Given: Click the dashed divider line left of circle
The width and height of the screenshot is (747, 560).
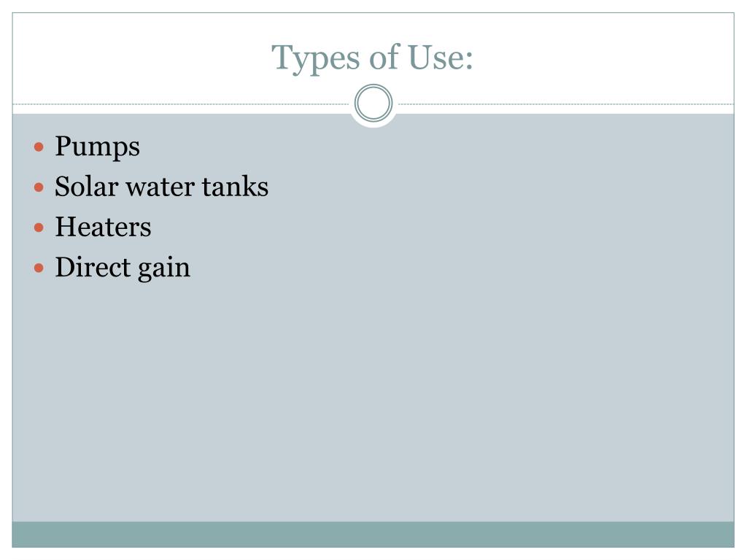Looking at the screenshot, I should [x=182, y=104].
